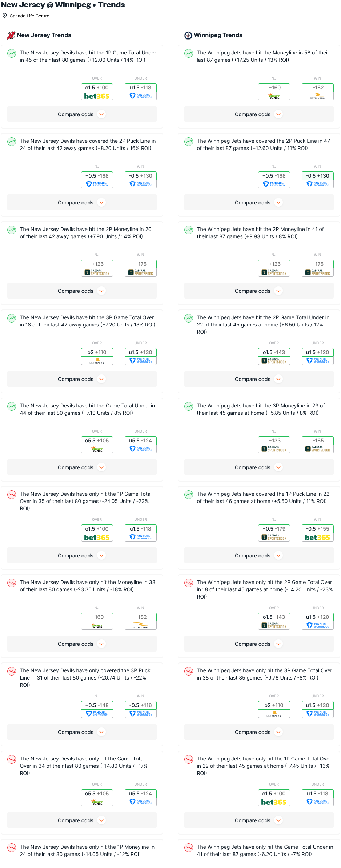Select bet365 o1.5 +100 odds in first Devils trend
Screen dimensions: 341x868
(97, 92)
